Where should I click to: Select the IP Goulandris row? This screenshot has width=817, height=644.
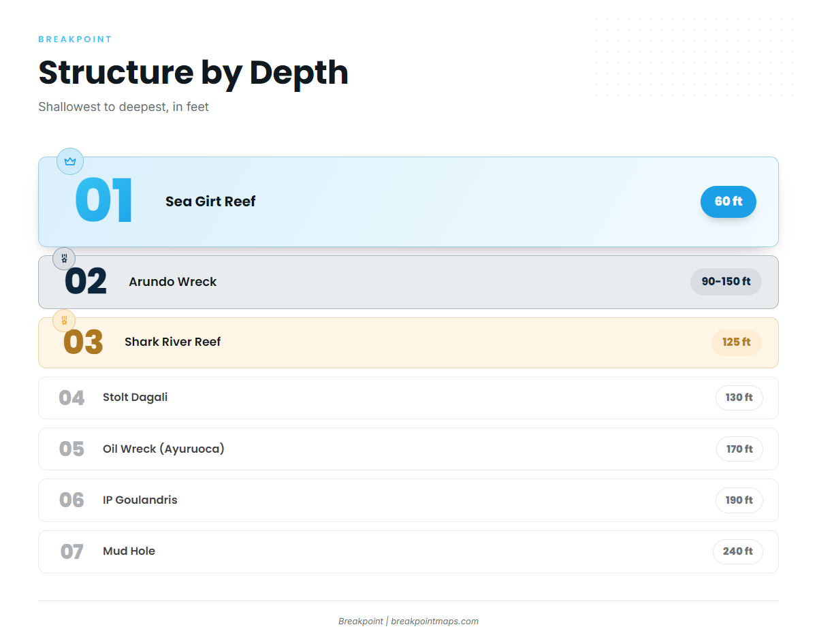pyautogui.click(x=408, y=500)
